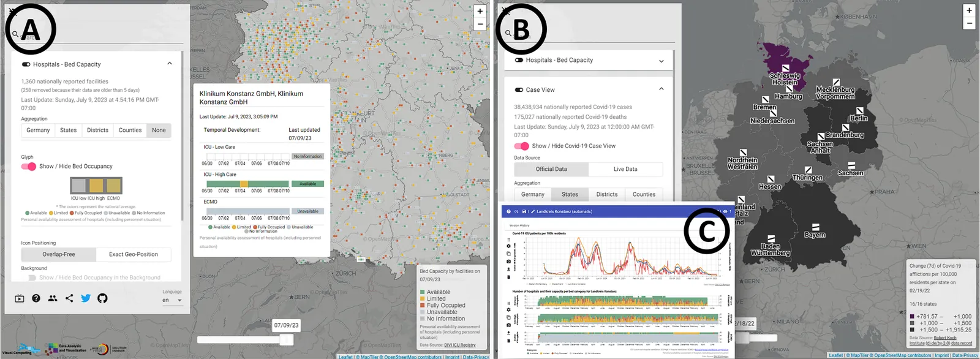Expand the Hospitals - Bed Capacity card in panel B
980x359 pixels.
(661, 61)
